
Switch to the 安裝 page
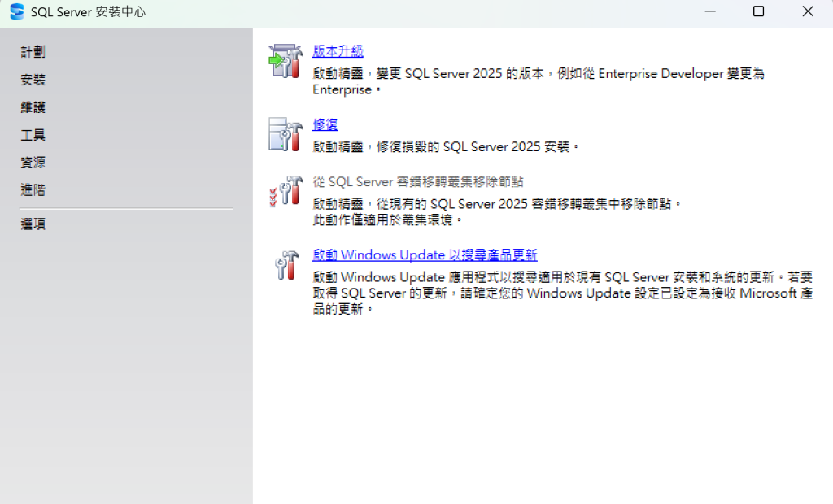pos(33,80)
